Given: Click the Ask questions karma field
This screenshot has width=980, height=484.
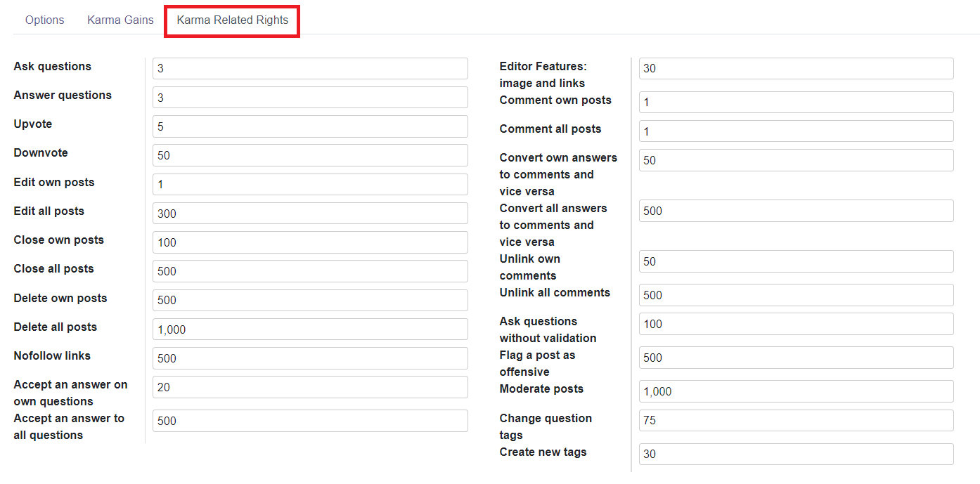Looking at the screenshot, I should pos(309,68).
